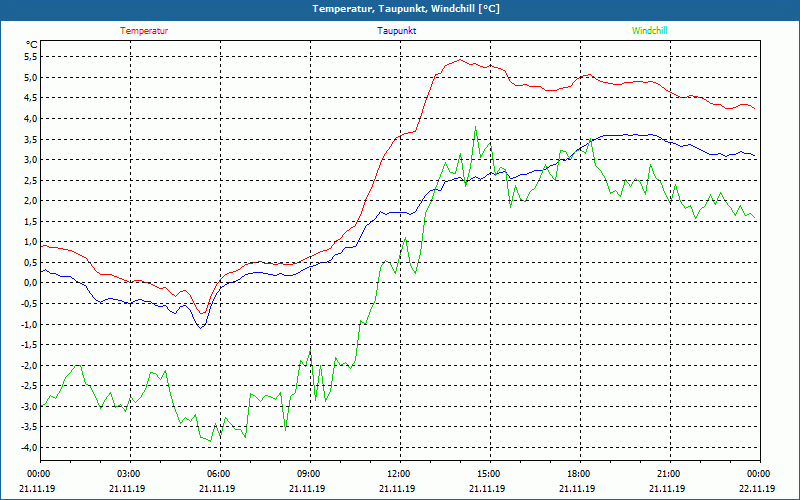Click the 12:00 time axis label
This screenshot has width=800, height=500.
[x=398, y=474]
